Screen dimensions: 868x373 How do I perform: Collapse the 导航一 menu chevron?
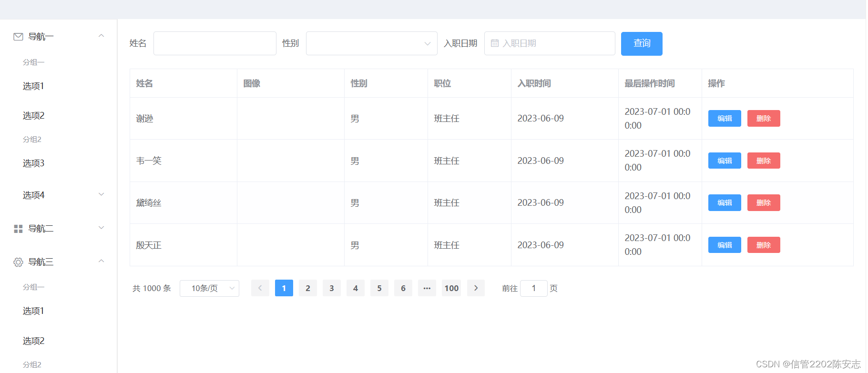click(101, 36)
